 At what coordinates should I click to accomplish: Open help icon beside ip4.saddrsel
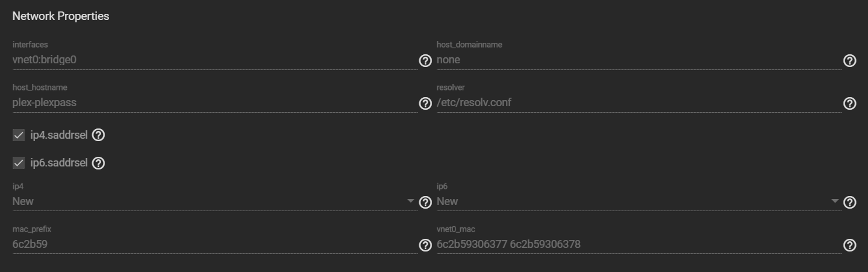[x=99, y=135]
